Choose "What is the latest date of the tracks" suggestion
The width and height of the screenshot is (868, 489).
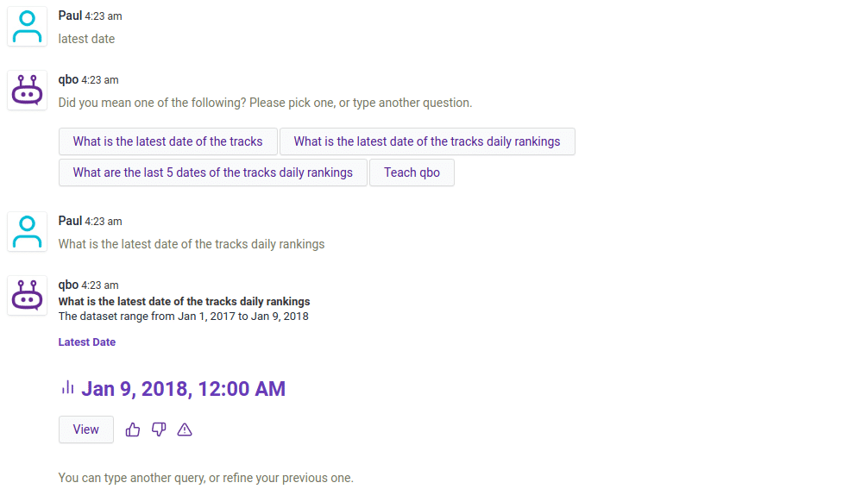click(x=168, y=141)
